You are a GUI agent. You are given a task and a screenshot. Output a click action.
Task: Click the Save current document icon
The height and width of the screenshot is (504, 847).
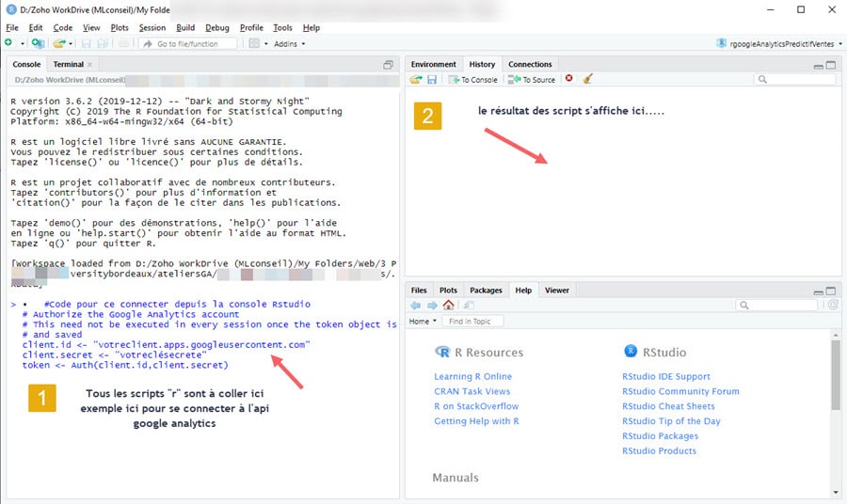[86, 43]
